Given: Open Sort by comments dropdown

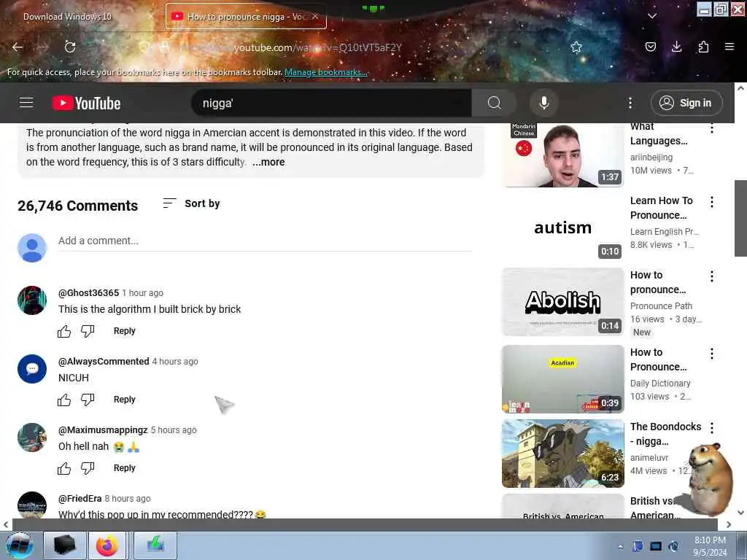Looking at the screenshot, I should click(191, 203).
